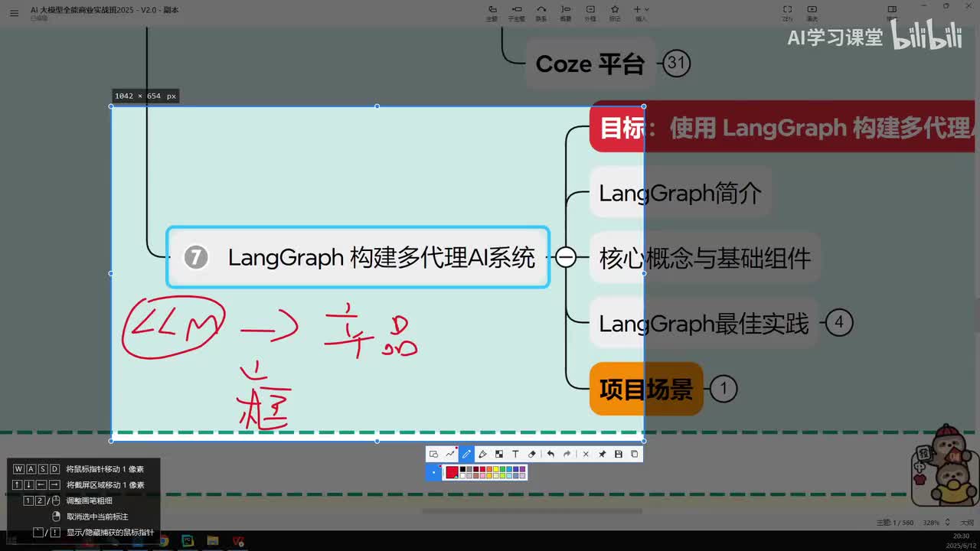Click the zoom level 328% value
The width and height of the screenshot is (980, 551).
click(931, 523)
